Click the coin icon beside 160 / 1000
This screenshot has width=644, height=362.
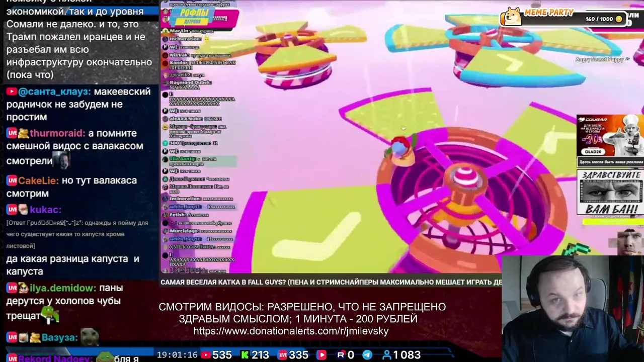619,19
